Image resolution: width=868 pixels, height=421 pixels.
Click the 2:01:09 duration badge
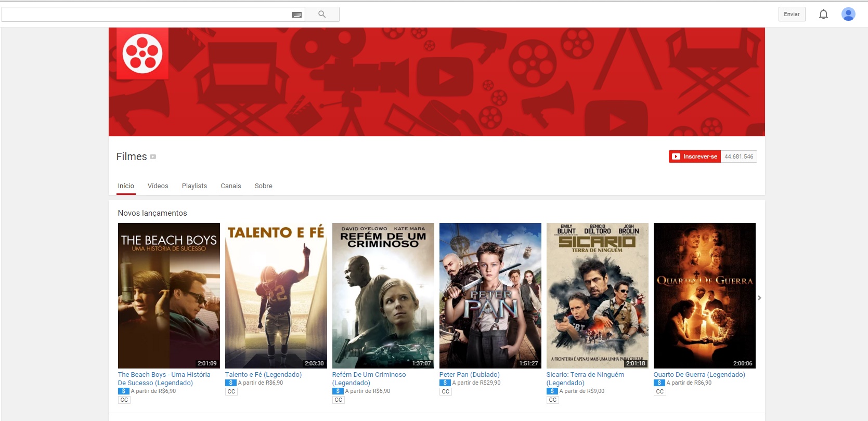click(x=207, y=363)
